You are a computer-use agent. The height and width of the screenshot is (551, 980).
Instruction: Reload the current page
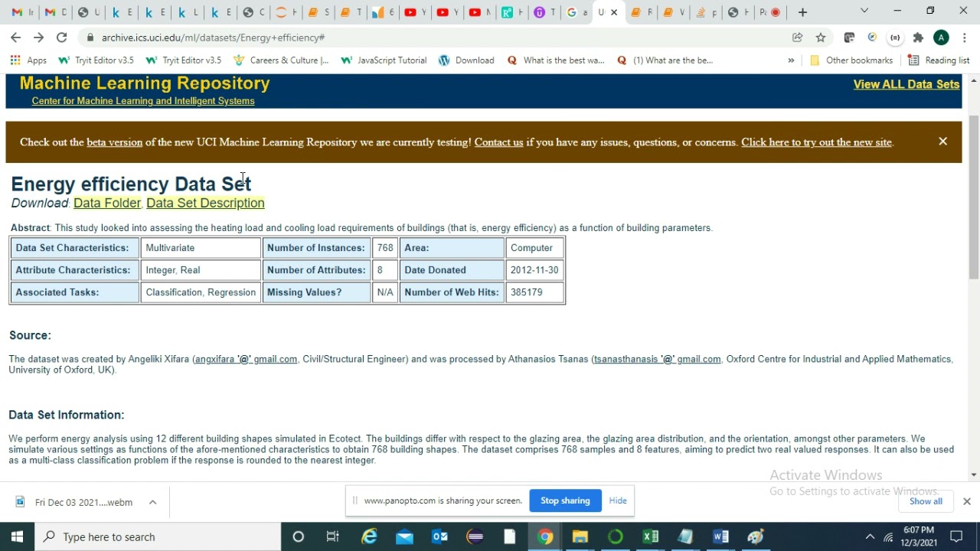click(61, 37)
